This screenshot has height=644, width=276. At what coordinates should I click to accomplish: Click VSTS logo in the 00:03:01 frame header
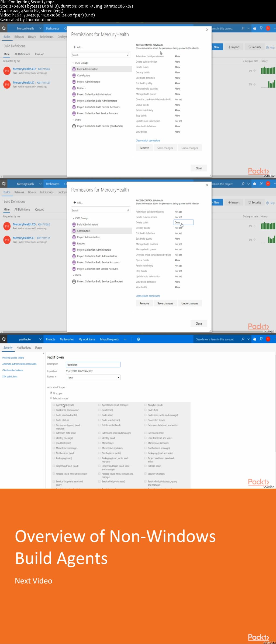[4, 28]
